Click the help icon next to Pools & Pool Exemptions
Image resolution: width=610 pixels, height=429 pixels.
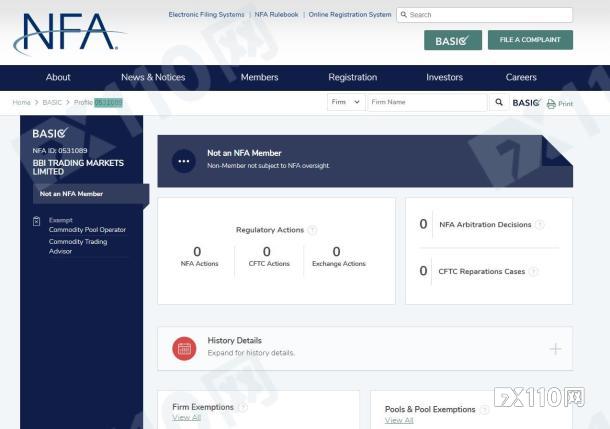click(x=484, y=410)
